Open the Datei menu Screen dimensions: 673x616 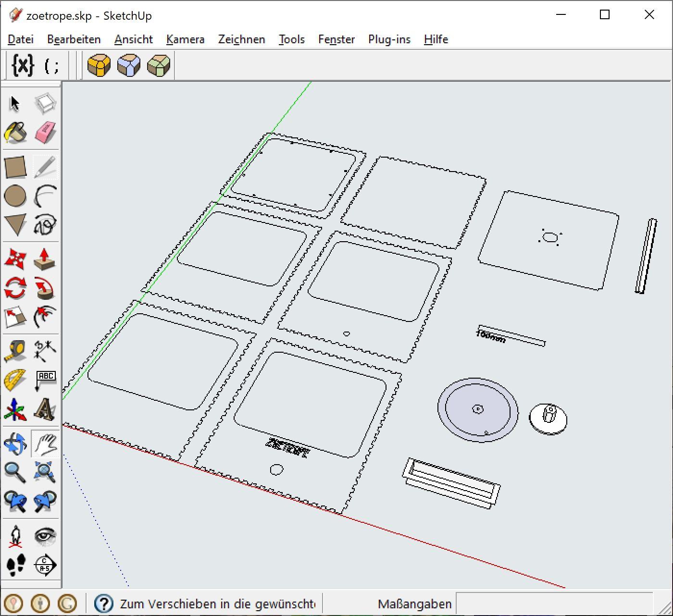click(21, 39)
